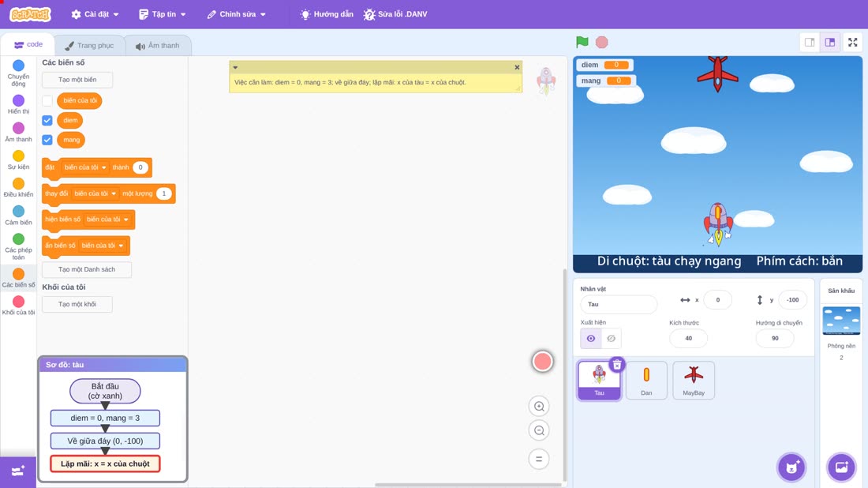Enter full screen stage mode
868x488 pixels.
852,42
